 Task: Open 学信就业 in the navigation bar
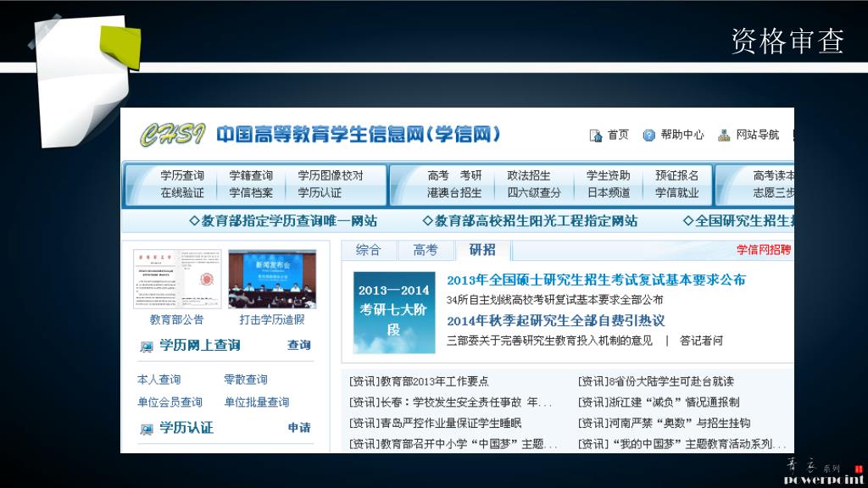pyautogui.click(x=677, y=192)
